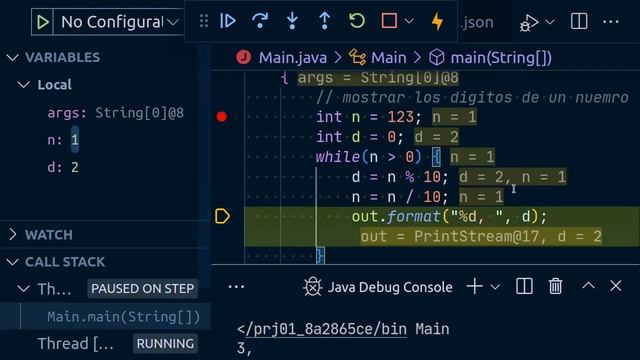Step Over in debug toolbar

[260, 21]
